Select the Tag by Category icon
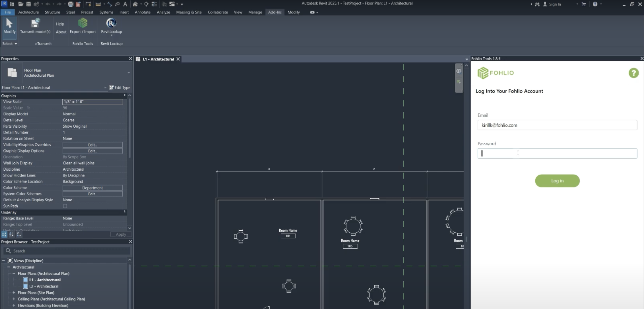644x309 pixels. 118,4
